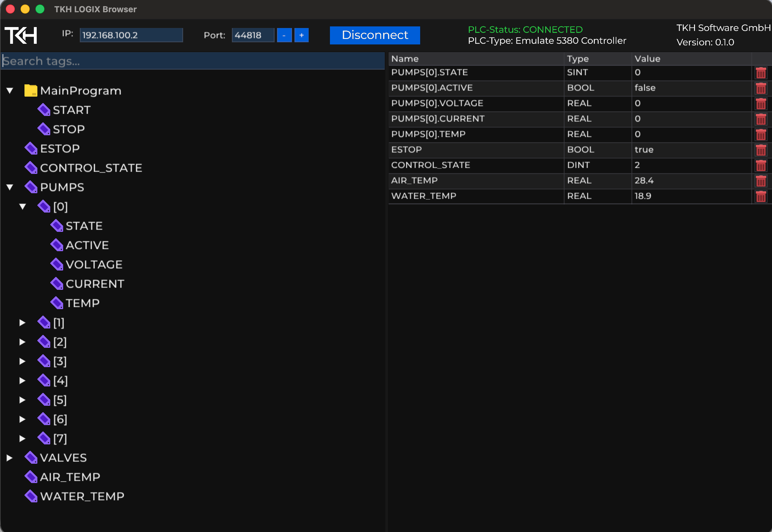Click the Version 0.1.0 label
This screenshot has width=772, height=532.
[x=705, y=42]
